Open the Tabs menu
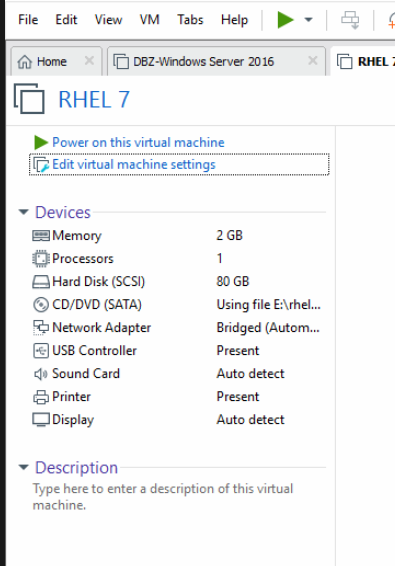Screen dimensions: 395x566 [x=190, y=19]
